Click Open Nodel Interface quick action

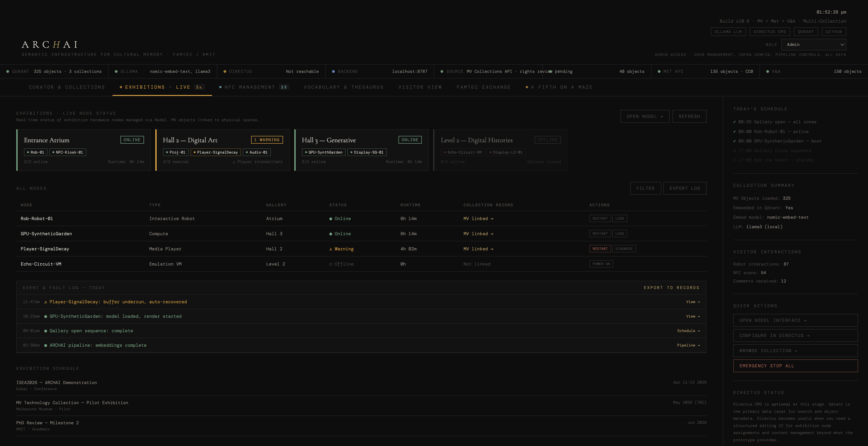(x=795, y=320)
